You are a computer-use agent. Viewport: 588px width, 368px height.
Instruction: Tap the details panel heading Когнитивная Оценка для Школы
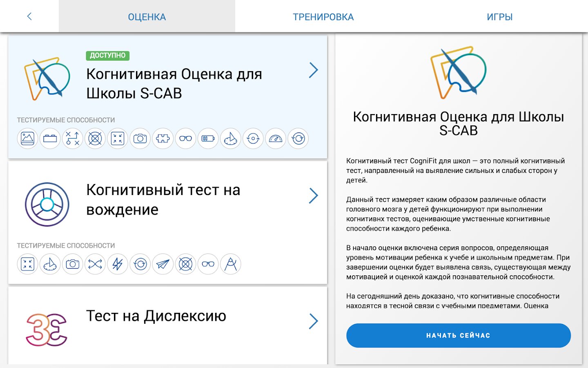point(459,123)
